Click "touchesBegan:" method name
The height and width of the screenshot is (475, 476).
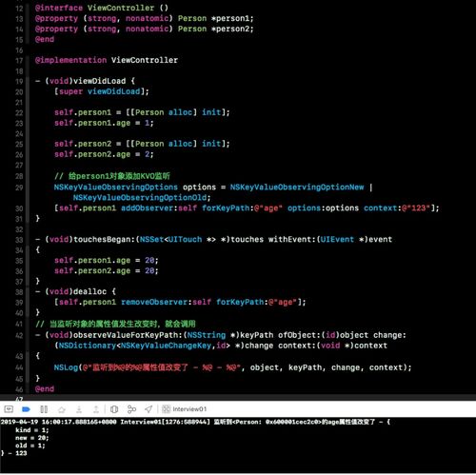tap(104, 239)
